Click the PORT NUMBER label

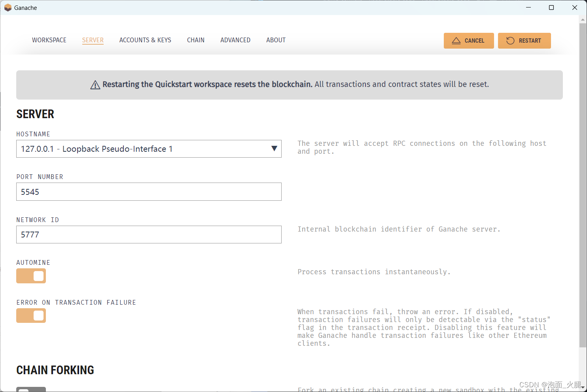tap(40, 177)
